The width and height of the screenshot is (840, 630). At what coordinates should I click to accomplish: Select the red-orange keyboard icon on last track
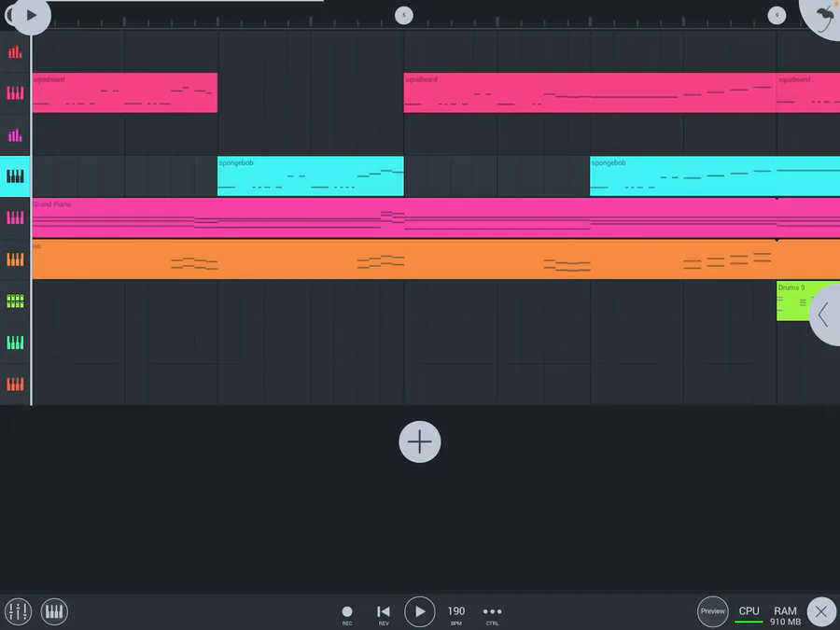point(15,385)
